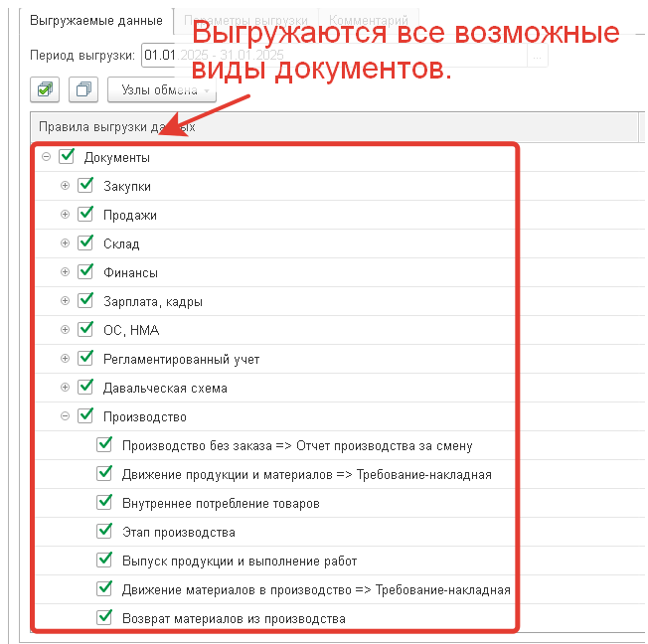This screenshot has height=644, width=648.
Task: Open the Параметры выгрузки tab
Action: tap(245, 20)
